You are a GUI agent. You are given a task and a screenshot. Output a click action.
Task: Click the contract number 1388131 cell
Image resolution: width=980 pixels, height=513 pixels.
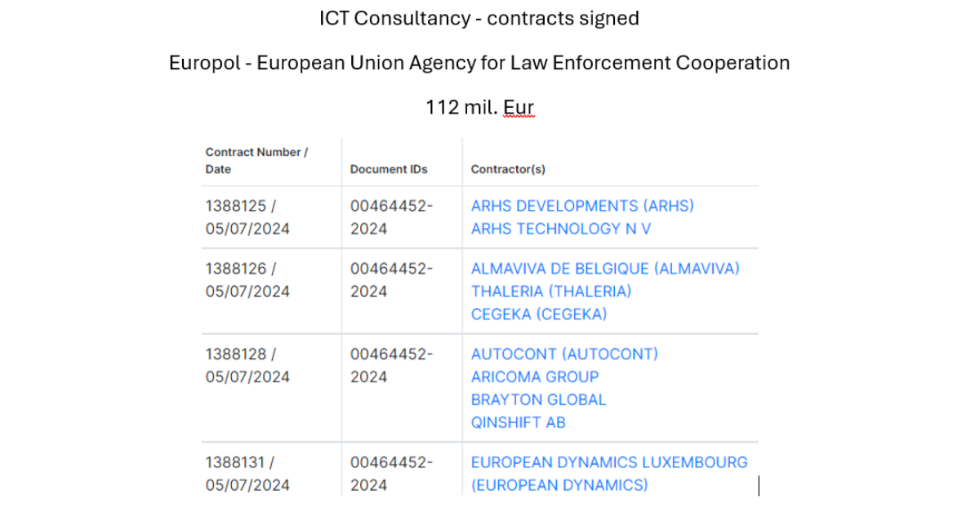[236, 462]
